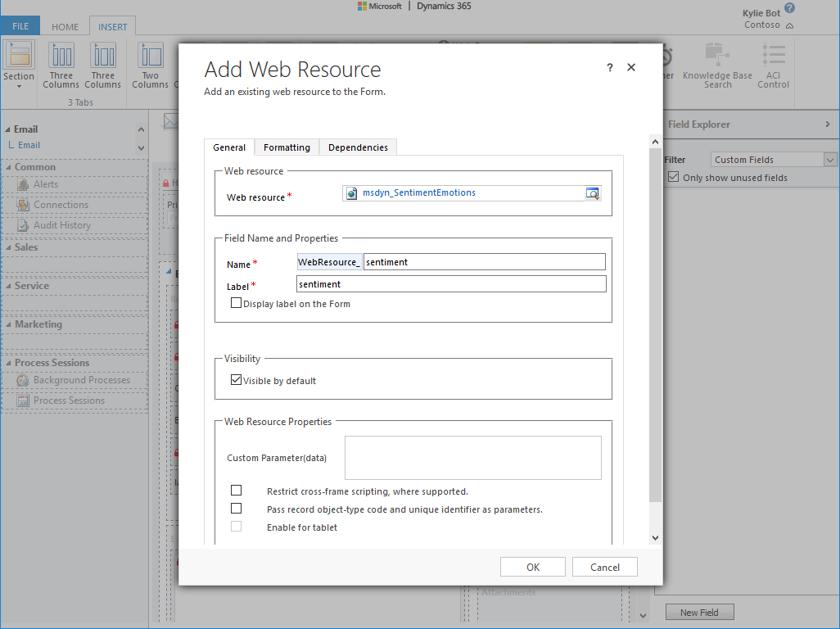This screenshot has height=629, width=840.
Task: Open the Section dropdown arrow
Action: pos(20,87)
